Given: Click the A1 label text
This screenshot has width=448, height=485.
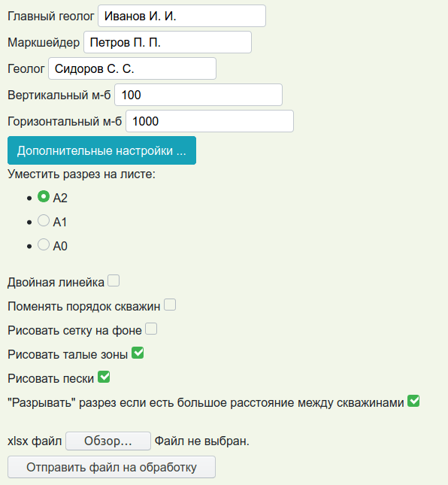Looking at the screenshot, I should point(60,222).
